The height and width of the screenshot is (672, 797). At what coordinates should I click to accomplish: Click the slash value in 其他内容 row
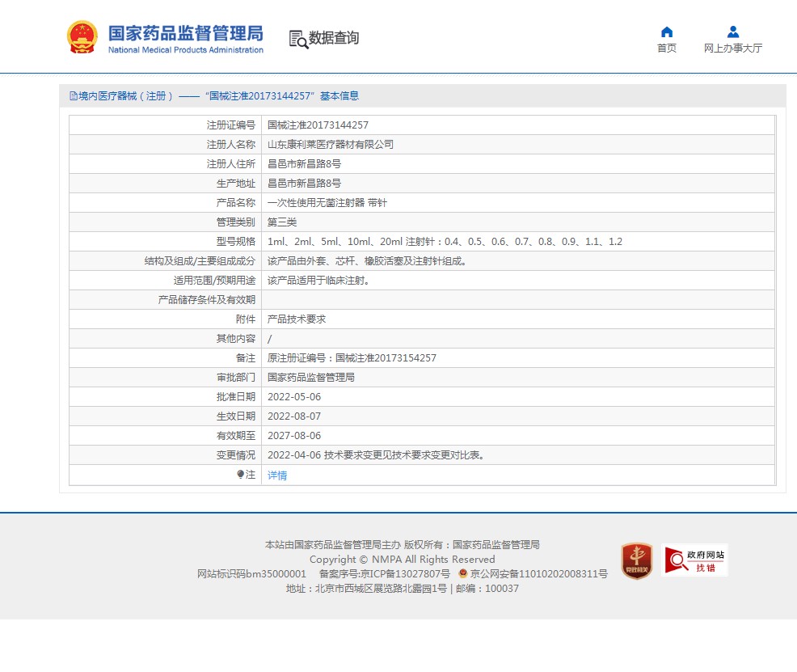pyautogui.click(x=270, y=339)
